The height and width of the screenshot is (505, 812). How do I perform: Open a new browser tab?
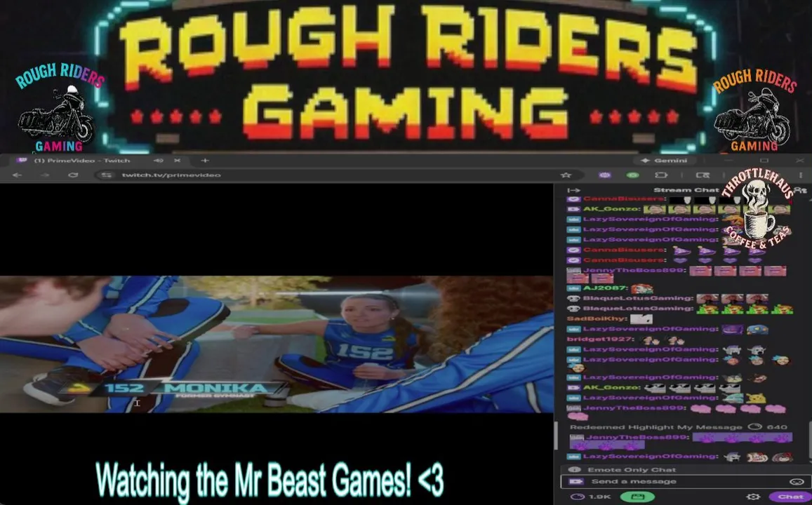coord(204,161)
